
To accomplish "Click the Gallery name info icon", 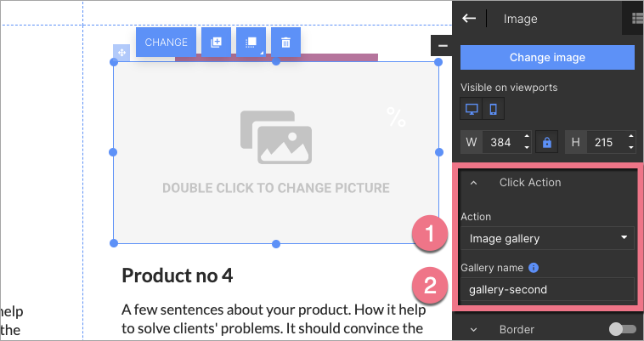I will (x=534, y=268).
